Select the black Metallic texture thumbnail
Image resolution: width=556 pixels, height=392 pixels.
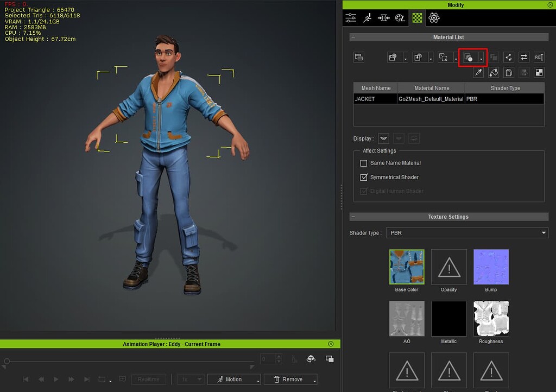(x=449, y=319)
